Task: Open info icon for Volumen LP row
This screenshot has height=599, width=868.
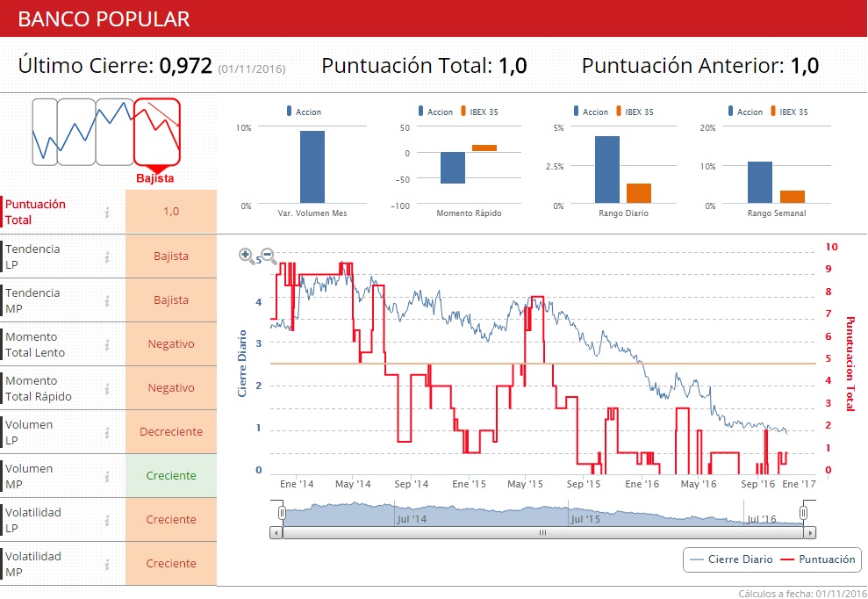Action: (107, 432)
